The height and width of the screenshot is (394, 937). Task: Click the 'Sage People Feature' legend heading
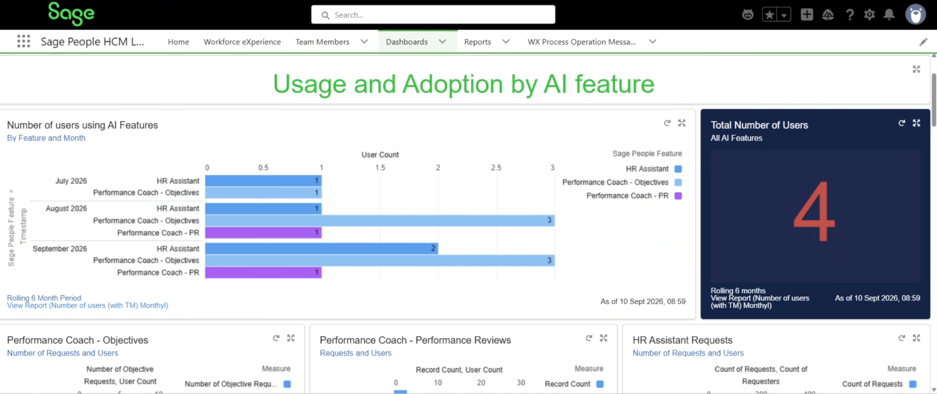(x=647, y=154)
